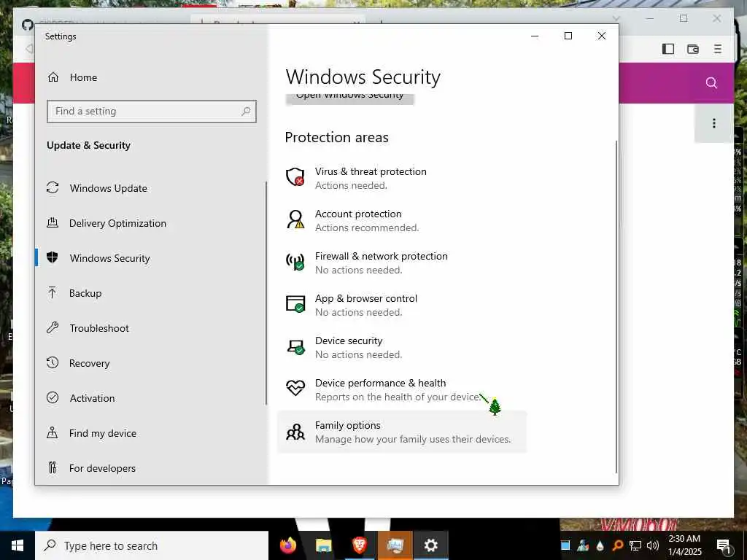The height and width of the screenshot is (560, 747).
Task: Click Type here to search taskbar box
Action: pos(152,545)
